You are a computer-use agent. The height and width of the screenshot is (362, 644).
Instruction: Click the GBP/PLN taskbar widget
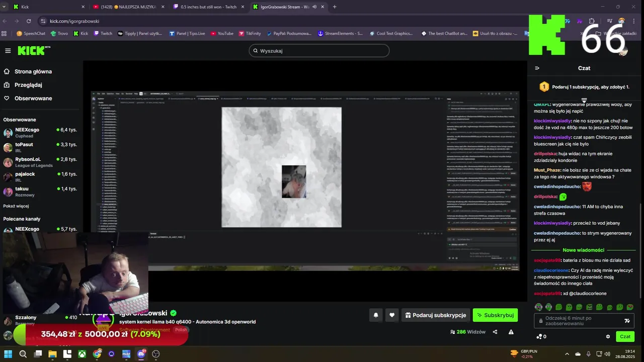[x=524, y=354]
